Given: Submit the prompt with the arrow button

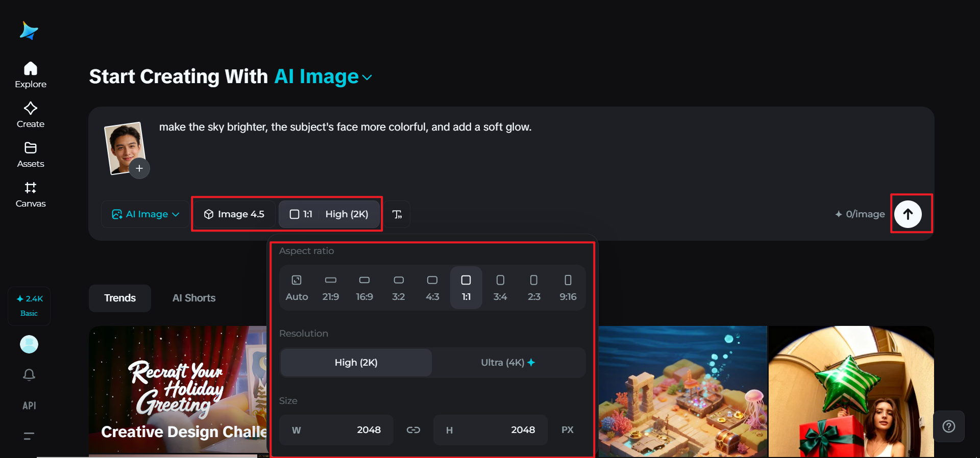Looking at the screenshot, I should coord(908,214).
